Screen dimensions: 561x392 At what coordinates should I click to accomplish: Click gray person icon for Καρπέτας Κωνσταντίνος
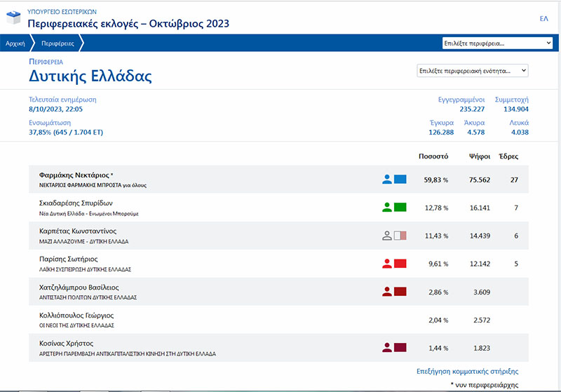click(x=386, y=236)
